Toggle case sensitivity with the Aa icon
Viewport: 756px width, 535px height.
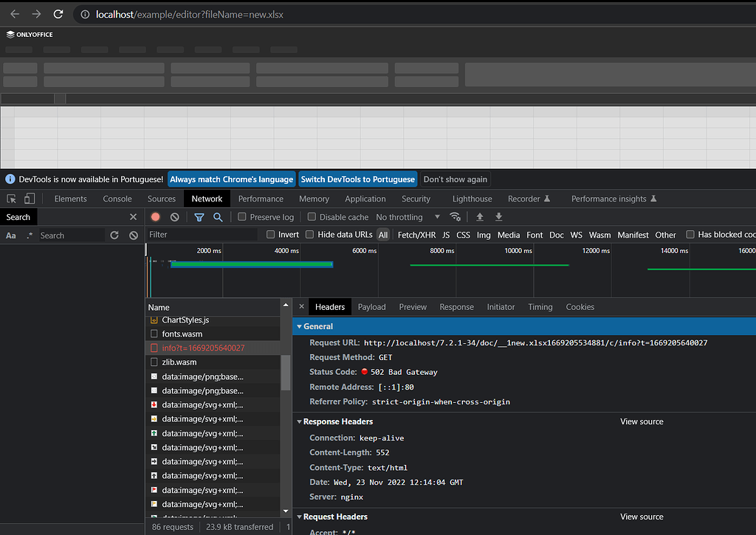pyautogui.click(x=10, y=235)
